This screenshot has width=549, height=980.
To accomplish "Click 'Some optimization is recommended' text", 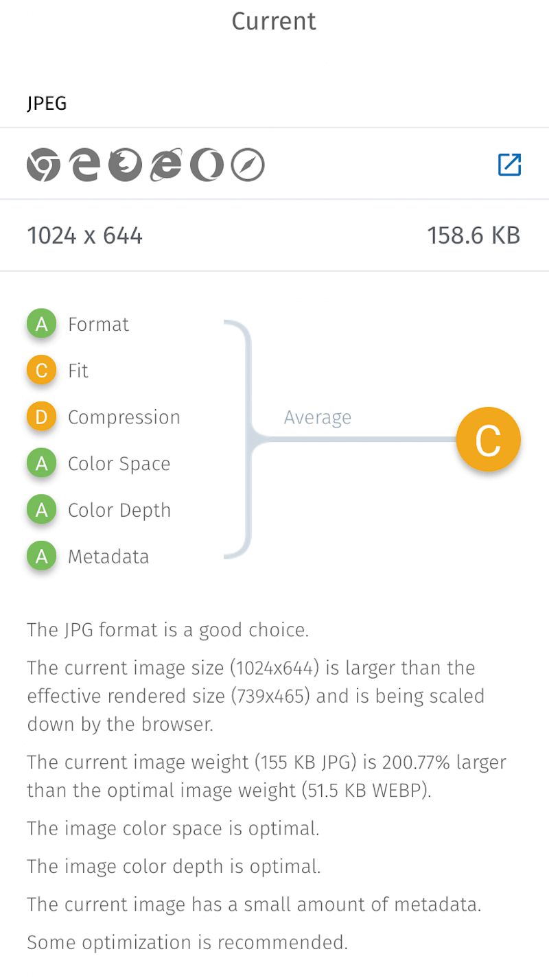I will pos(187,942).
